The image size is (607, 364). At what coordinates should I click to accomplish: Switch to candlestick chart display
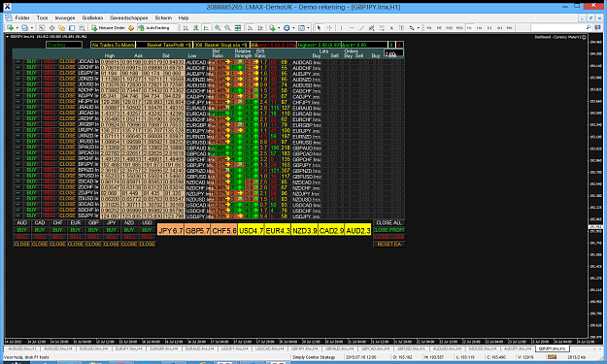tap(196, 28)
